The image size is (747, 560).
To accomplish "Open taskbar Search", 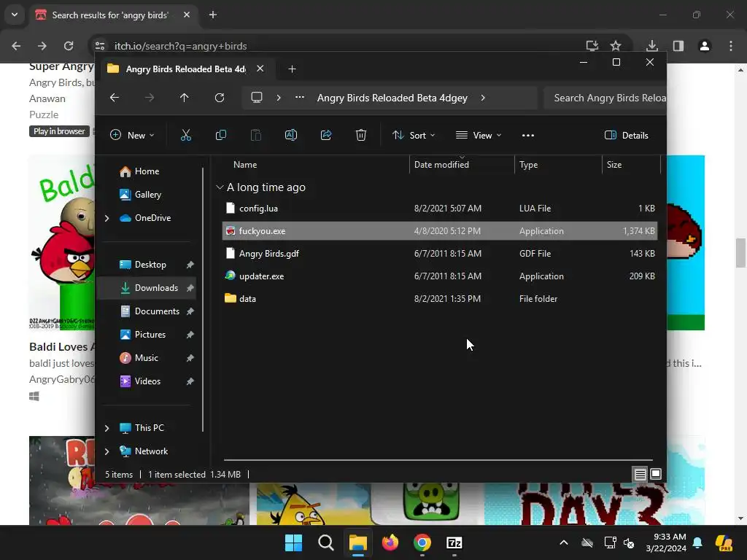I will [326, 542].
